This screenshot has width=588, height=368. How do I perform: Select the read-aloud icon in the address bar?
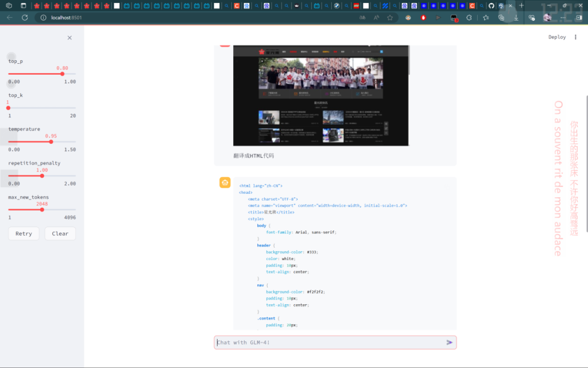(x=377, y=18)
